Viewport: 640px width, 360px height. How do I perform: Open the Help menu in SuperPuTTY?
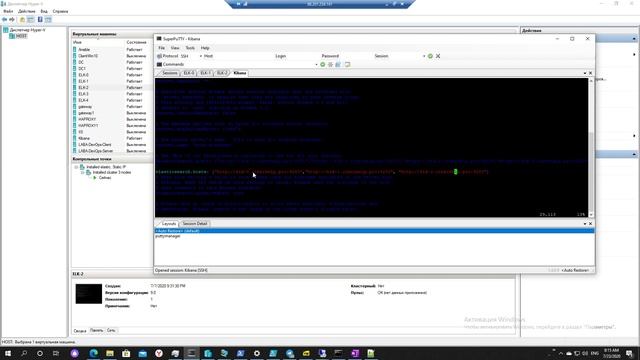[x=205, y=48]
